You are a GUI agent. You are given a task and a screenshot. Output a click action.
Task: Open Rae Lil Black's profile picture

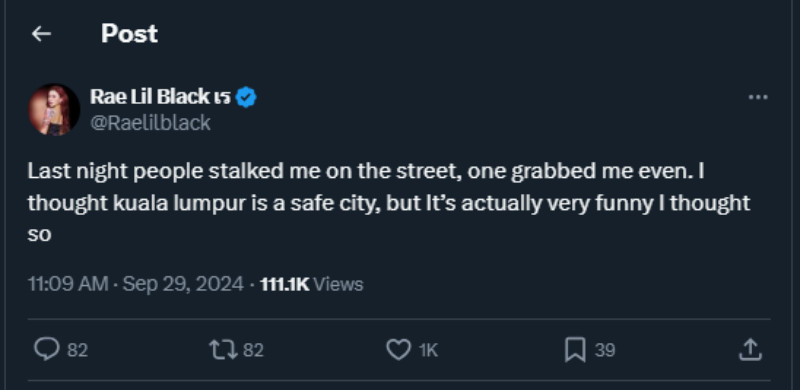[54, 109]
